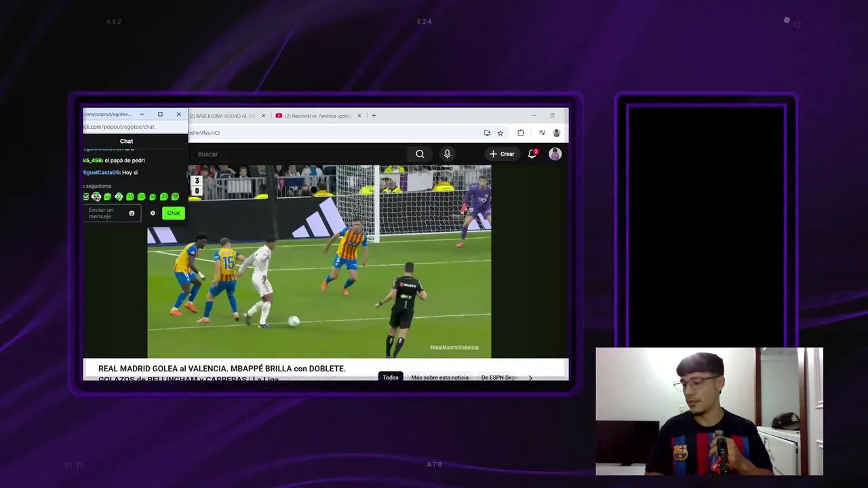Image resolution: width=868 pixels, height=488 pixels.
Task: Click the football video player
Action: pos(319,262)
